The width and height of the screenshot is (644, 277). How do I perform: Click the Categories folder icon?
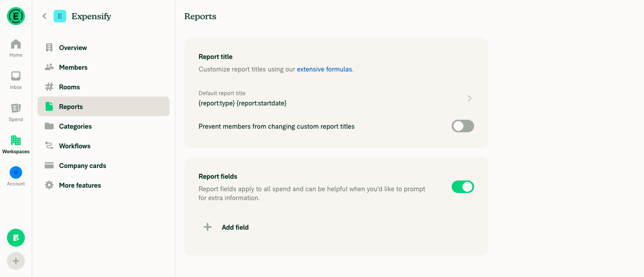point(49,126)
